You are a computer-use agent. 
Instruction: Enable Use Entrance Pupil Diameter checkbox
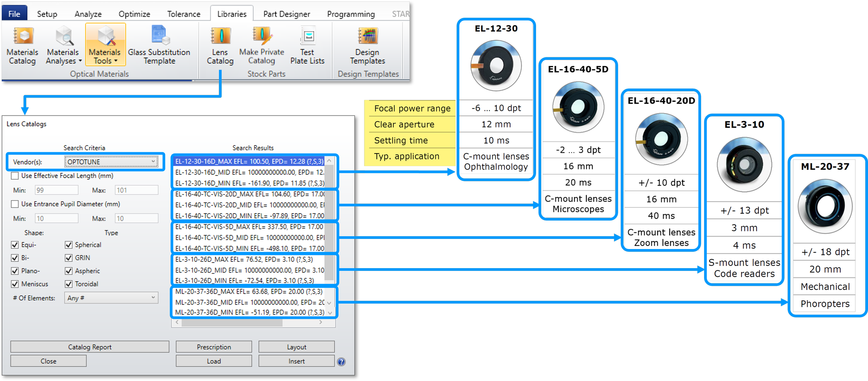[15, 204]
